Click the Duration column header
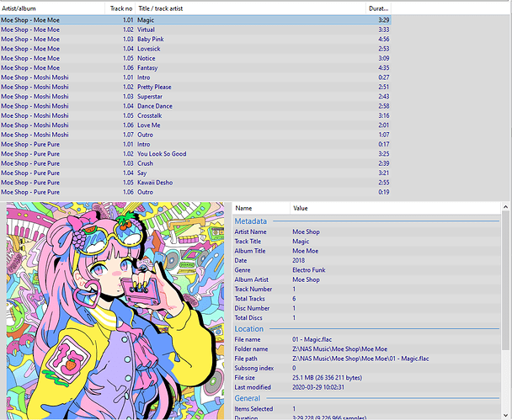This screenshot has width=512, height=420. pyautogui.click(x=378, y=8)
